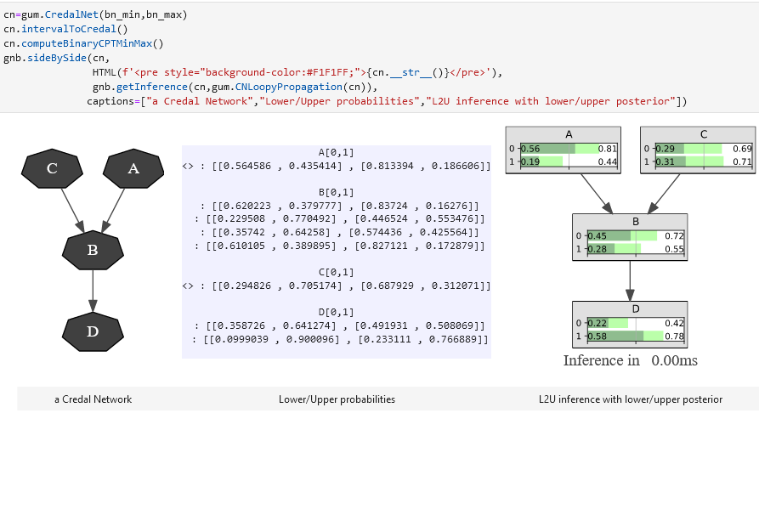Select node C in the credal network graph
Image resolution: width=759 pixels, height=532 pixels.
click(x=51, y=169)
